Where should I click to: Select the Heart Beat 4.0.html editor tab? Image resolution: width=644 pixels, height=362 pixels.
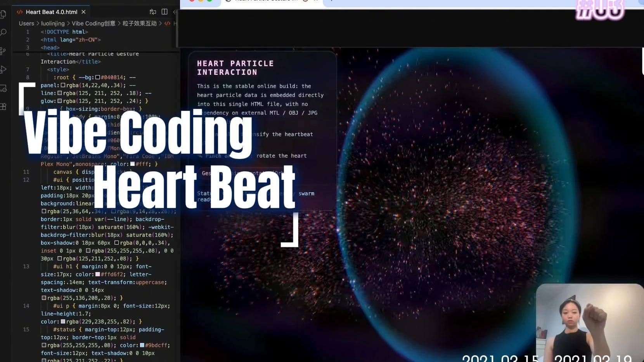point(51,12)
